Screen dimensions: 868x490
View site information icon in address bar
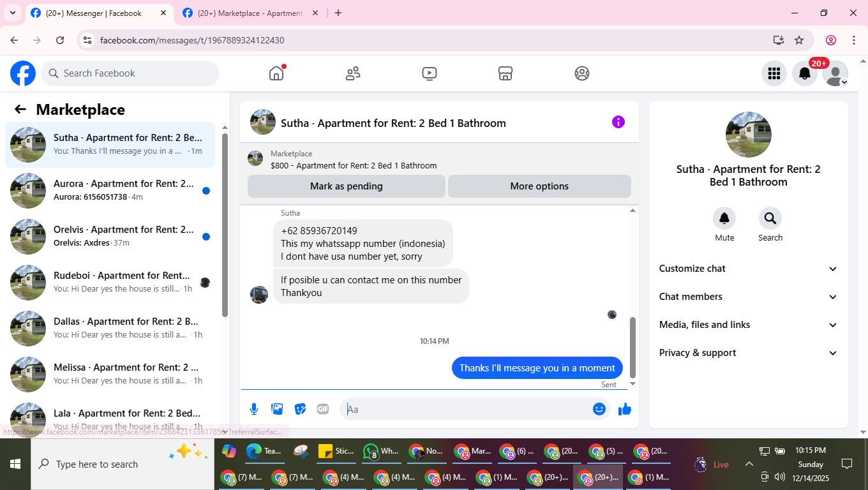[x=88, y=40]
